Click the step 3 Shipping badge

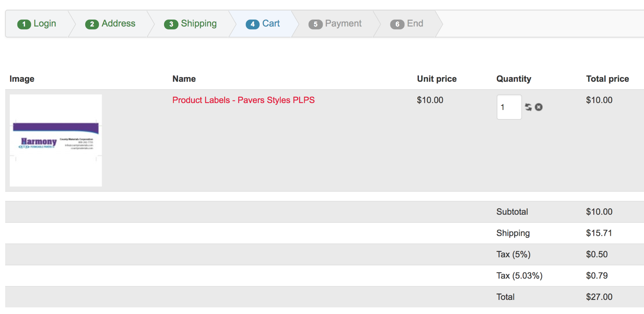point(171,24)
